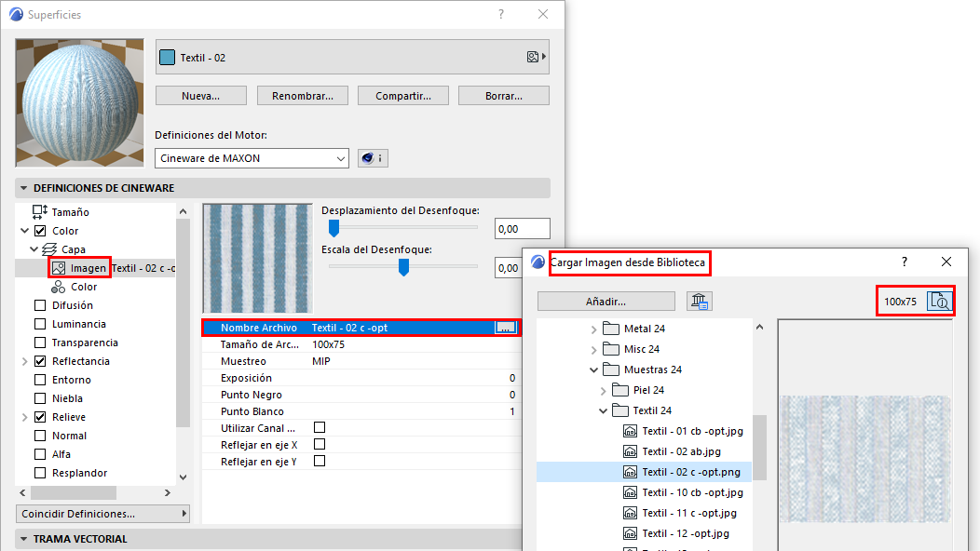Click the image icon of Textil - 12 -opt.jpg
Viewport: 980px width, 551px height.
pos(630,533)
